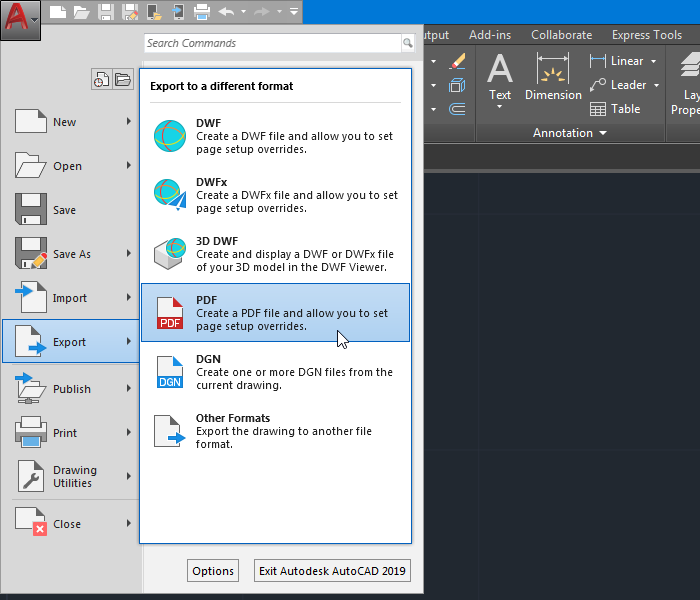Click the Undo arrow in quick access toolbar
Image resolution: width=700 pixels, height=600 pixels.
pyautogui.click(x=227, y=12)
